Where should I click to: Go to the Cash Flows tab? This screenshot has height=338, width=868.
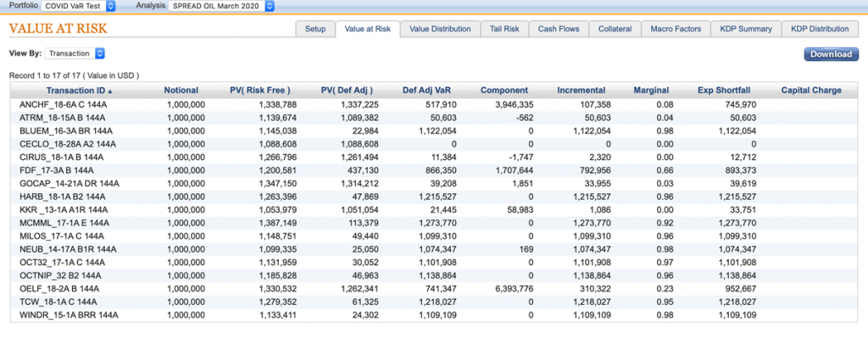pyautogui.click(x=559, y=30)
